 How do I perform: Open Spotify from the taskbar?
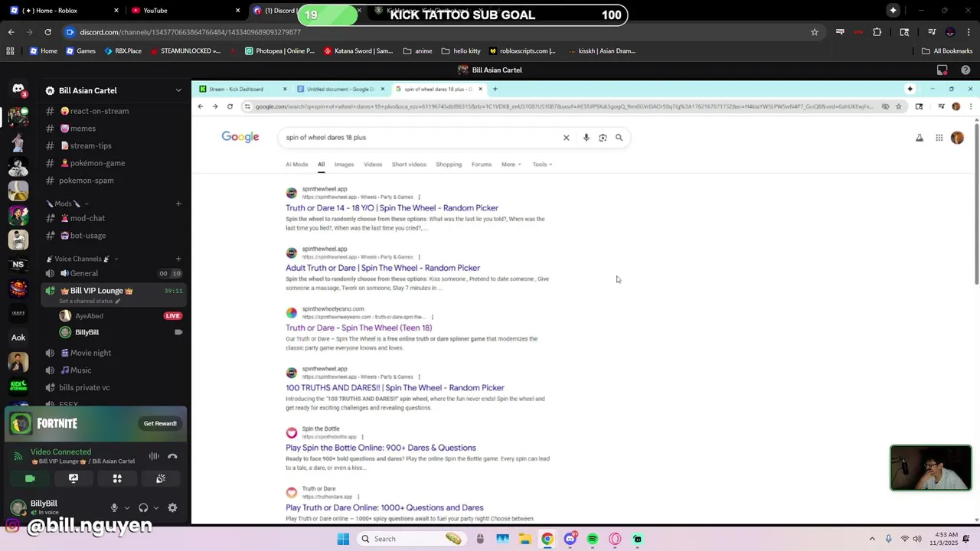pyautogui.click(x=593, y=539)
